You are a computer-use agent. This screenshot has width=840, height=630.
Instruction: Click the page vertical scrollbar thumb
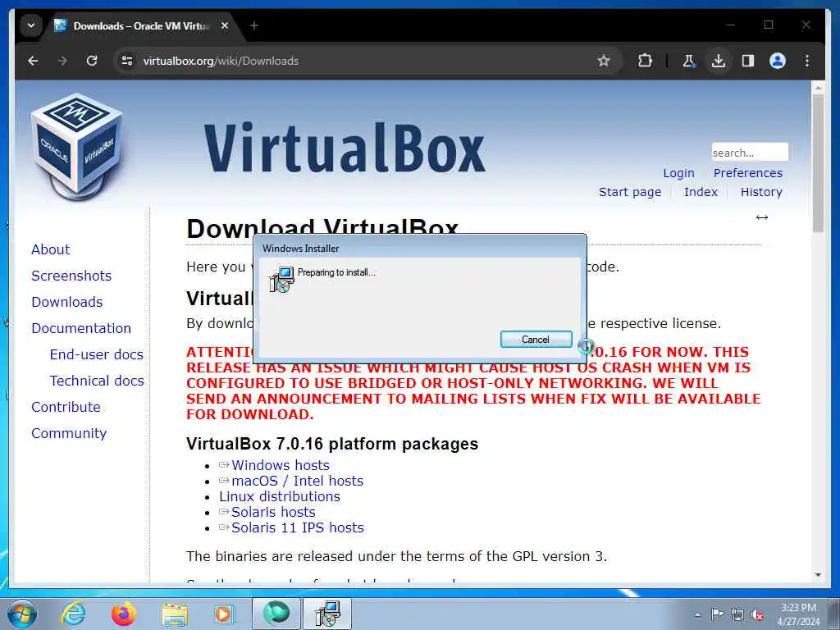818,163
